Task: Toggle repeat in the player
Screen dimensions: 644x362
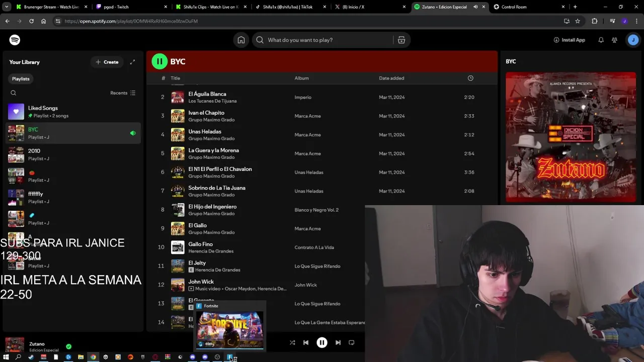Action: [352, 342]
